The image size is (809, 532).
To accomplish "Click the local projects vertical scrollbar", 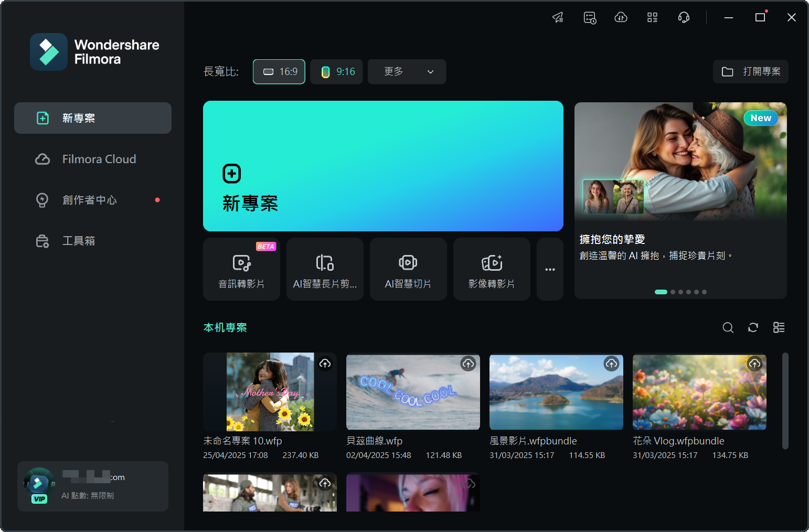I will [785, 401].
